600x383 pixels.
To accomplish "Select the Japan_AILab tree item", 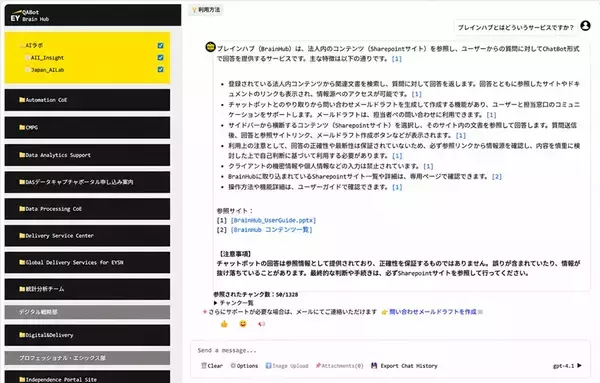I will (x=47, y=70).
